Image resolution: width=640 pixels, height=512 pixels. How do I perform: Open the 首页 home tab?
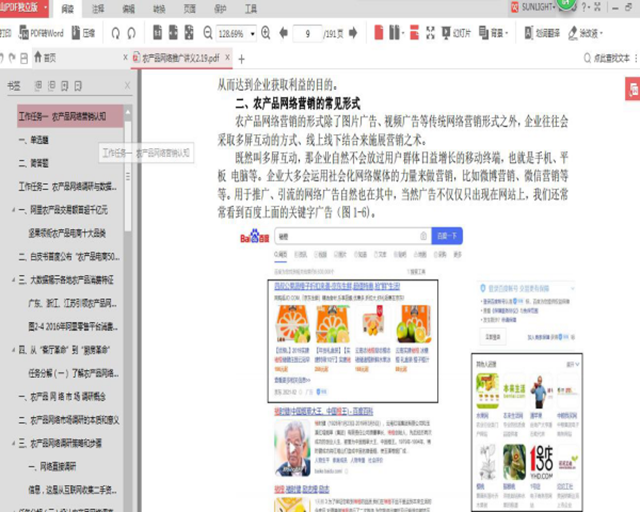[x=43, y=59]
